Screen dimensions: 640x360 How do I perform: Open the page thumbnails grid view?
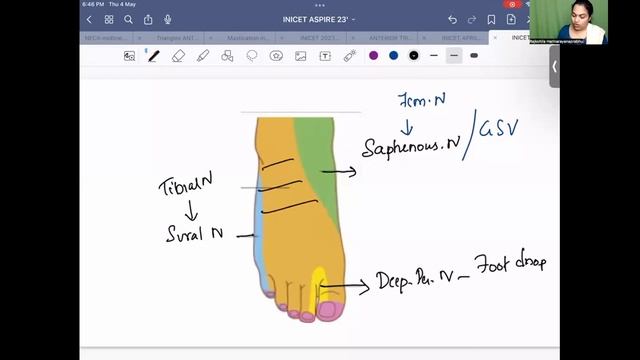tap(109, 20)
